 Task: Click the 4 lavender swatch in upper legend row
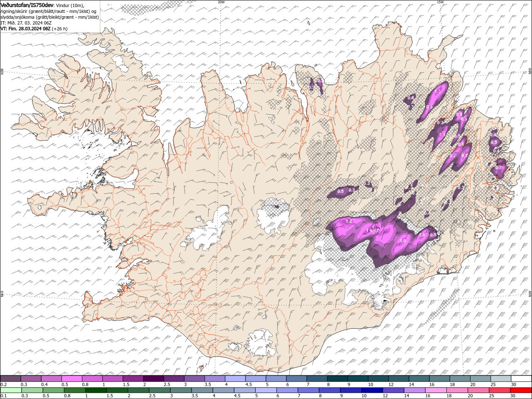click(x=235, y=379)
